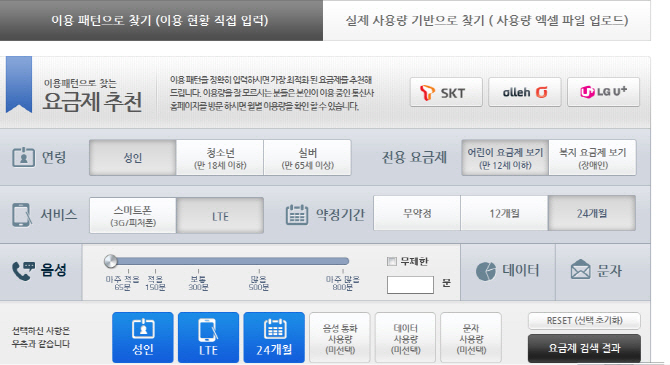Click the 아주 적음 65분 slider label
The image size is (670, 365).
pyautogui.click(x=122, y=283)
